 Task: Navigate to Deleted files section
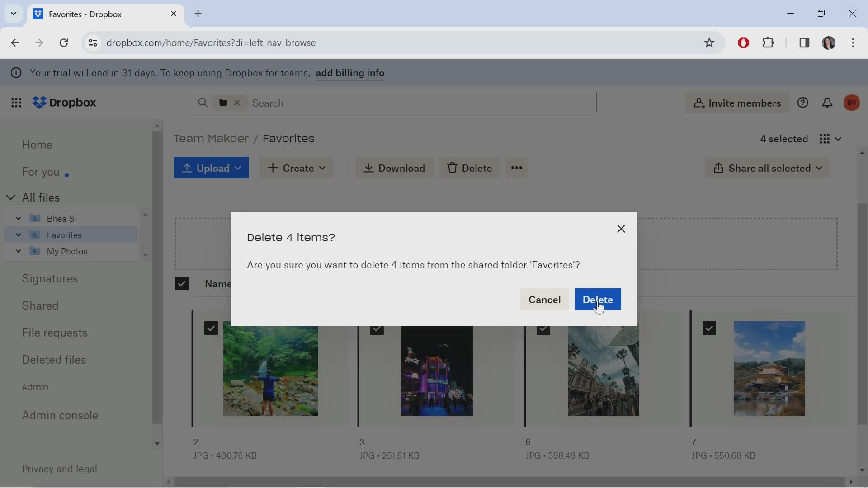tap(54, 360)
